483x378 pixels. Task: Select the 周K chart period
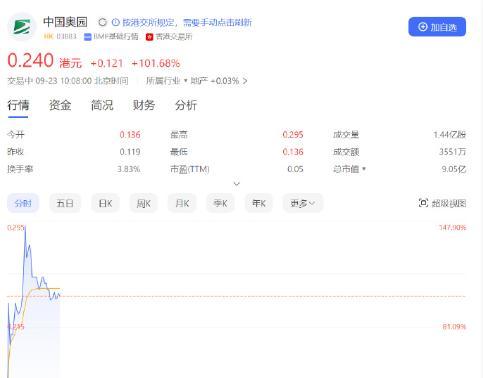(144, 203)
